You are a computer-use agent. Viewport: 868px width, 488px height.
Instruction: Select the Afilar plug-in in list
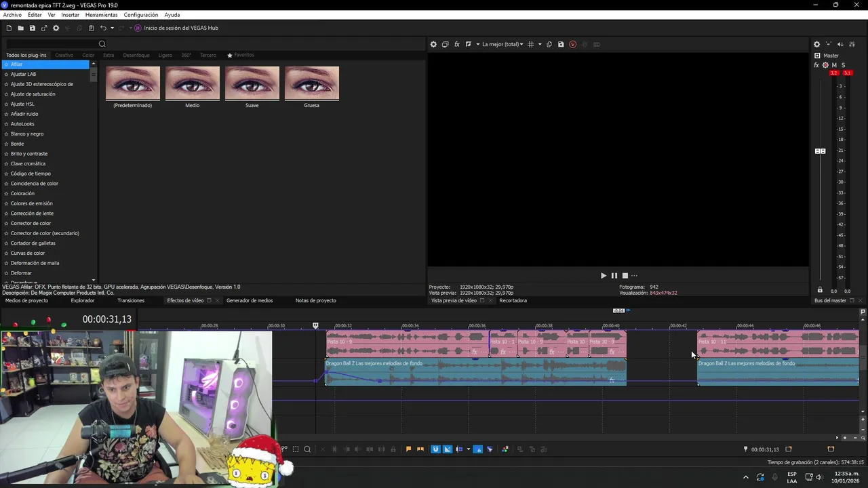(45, 64)
